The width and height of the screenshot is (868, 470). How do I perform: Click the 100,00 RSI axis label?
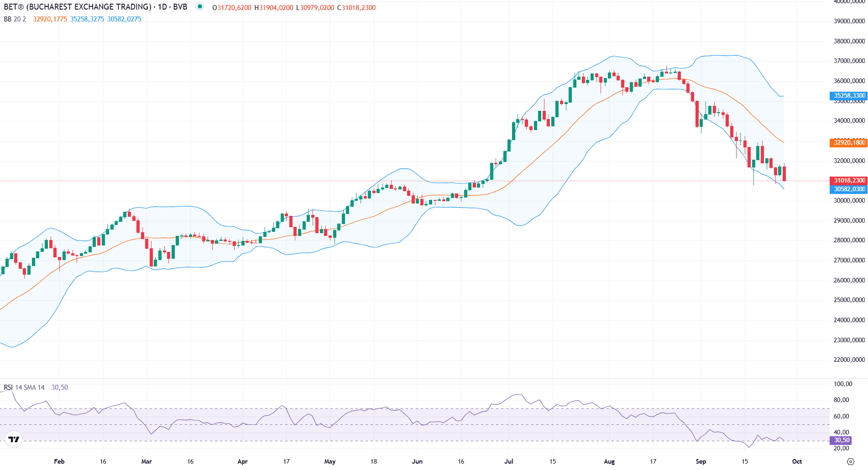tap(843, 384)
